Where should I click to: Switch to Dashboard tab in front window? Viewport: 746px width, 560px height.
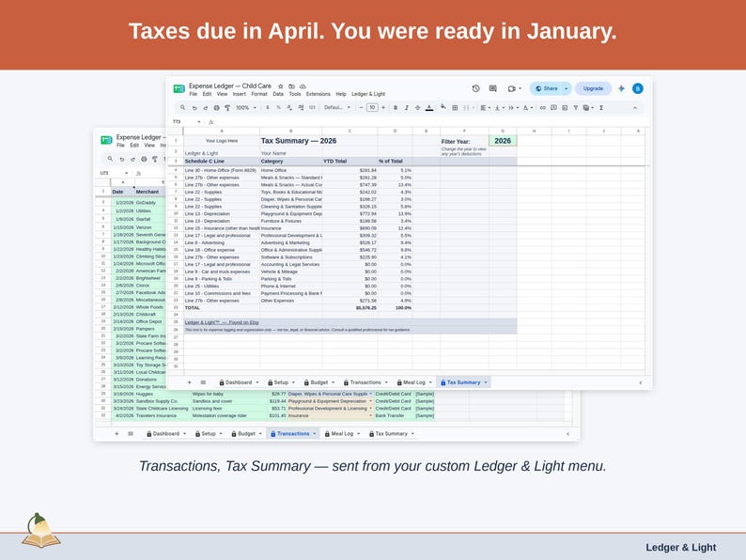239,382
